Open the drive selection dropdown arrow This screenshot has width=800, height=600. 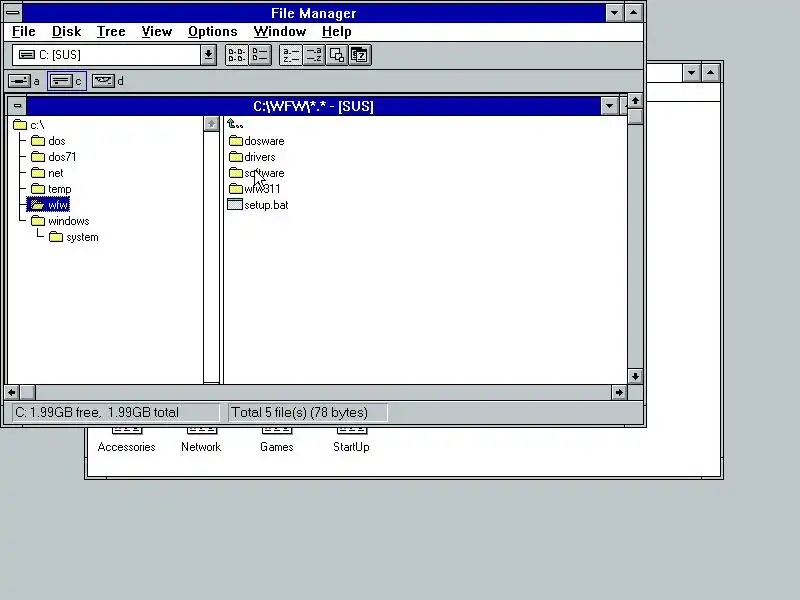pos(208,55)
